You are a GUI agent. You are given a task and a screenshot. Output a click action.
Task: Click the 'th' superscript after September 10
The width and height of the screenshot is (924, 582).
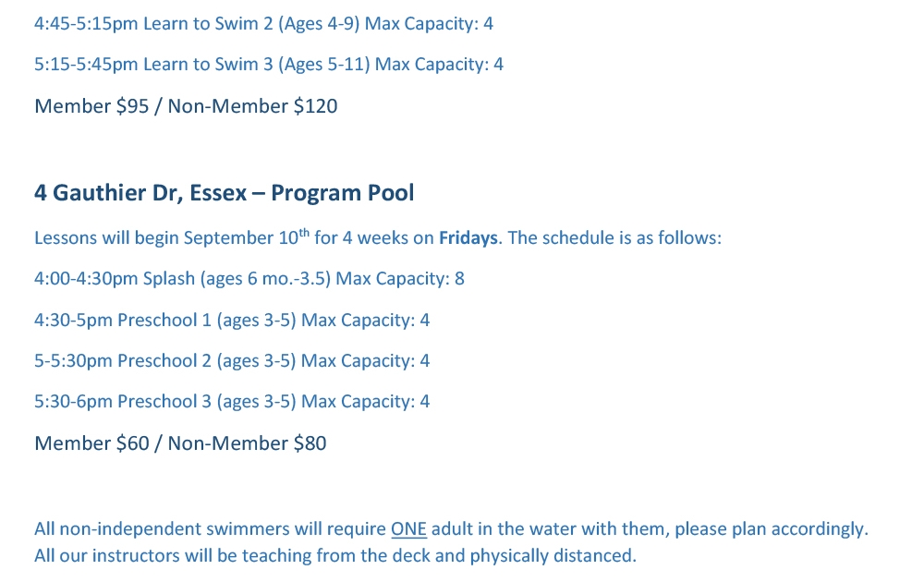click(x=303, y=232)
